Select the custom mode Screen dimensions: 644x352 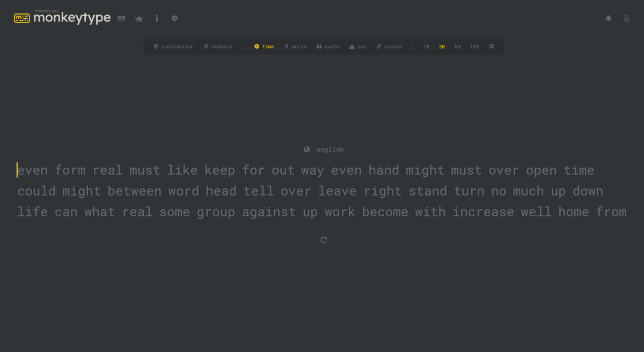point(389,47)
